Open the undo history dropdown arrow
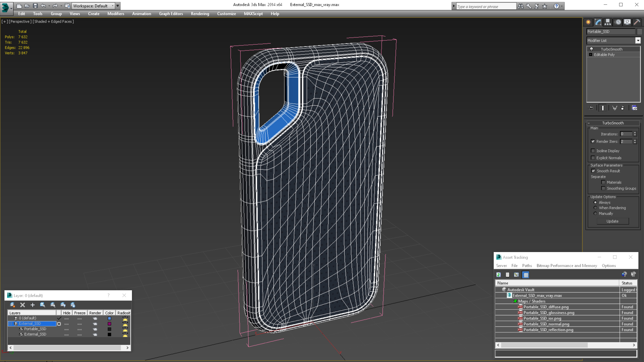This screenshot has width=644, height=362. click(49, 6)
